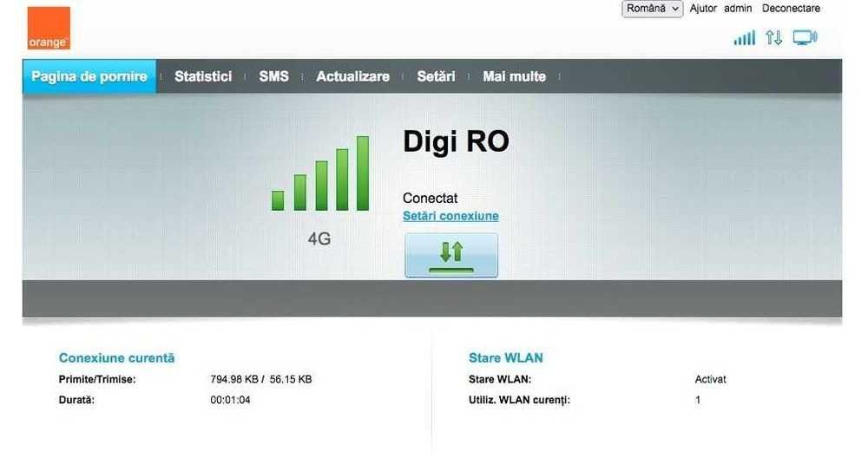
Task: Click the Activat WLAN status value
Action: click(x=710, y=379)
